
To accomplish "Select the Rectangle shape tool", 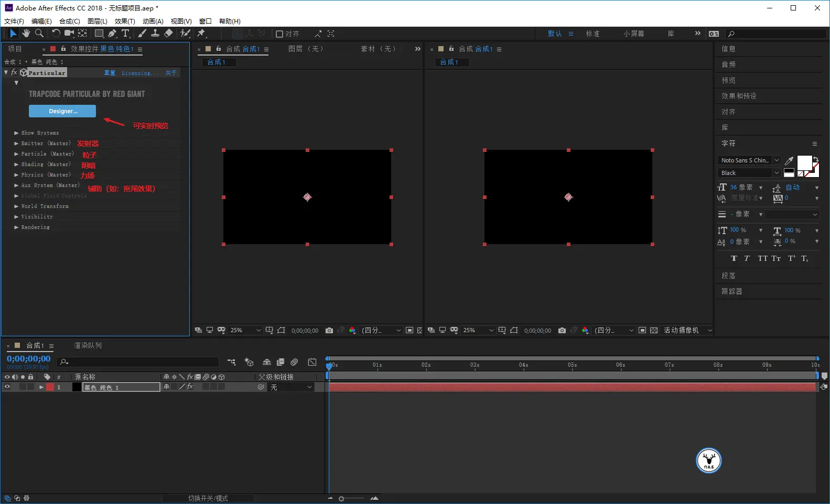I will pyautogui.click(x=99, y=34).
